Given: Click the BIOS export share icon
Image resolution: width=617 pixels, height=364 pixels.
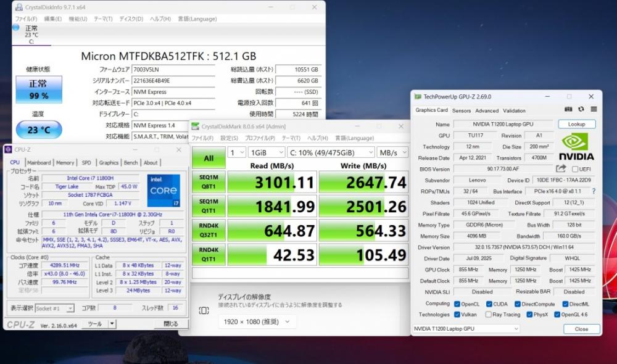Looking at the screenshot, I should click(561, 169).
